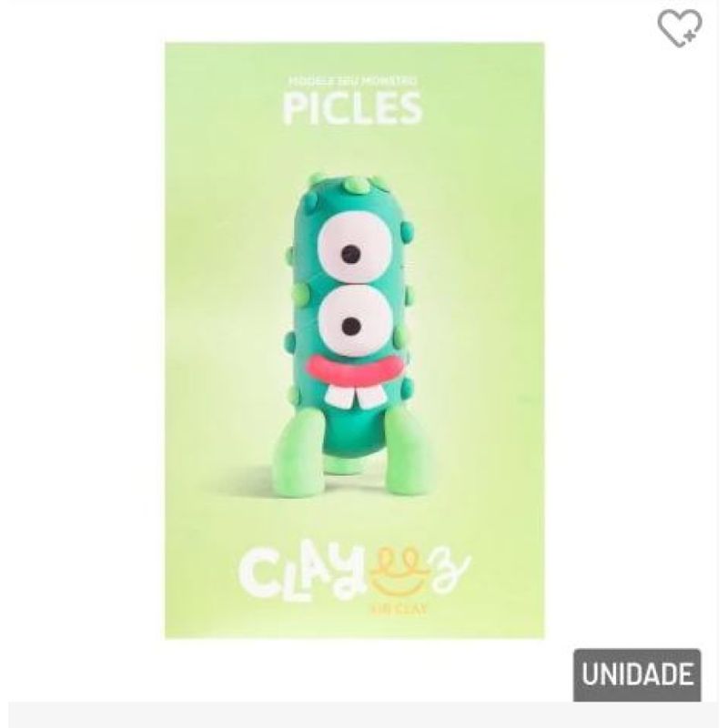The image size is (728, 728).
Task: Click the gray bar below the image
Action: coord(363,715)
